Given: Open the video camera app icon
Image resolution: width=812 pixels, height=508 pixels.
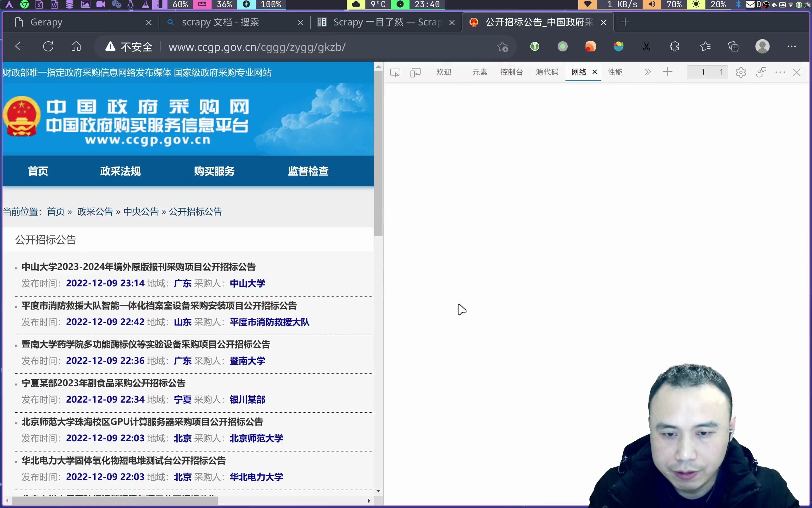Looking at the screenshot, I should pyautogui.click(x=101, y=4).
